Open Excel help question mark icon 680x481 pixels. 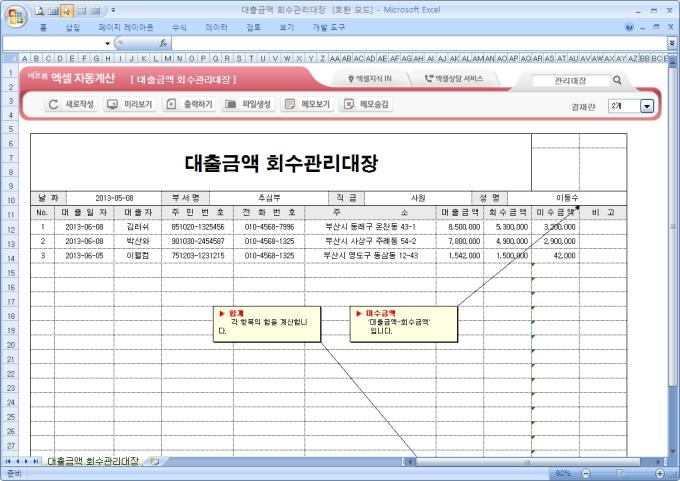[x=629, y=27]
